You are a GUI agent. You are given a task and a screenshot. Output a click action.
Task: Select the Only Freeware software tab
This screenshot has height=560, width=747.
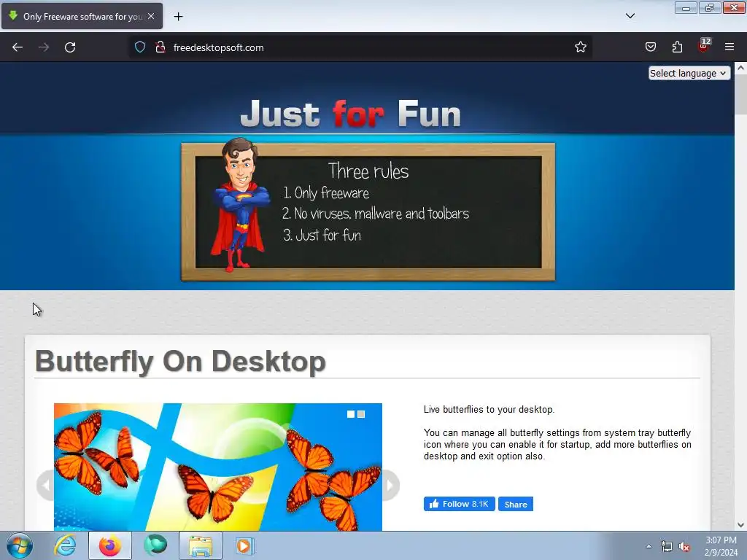[x=82, y=16]
